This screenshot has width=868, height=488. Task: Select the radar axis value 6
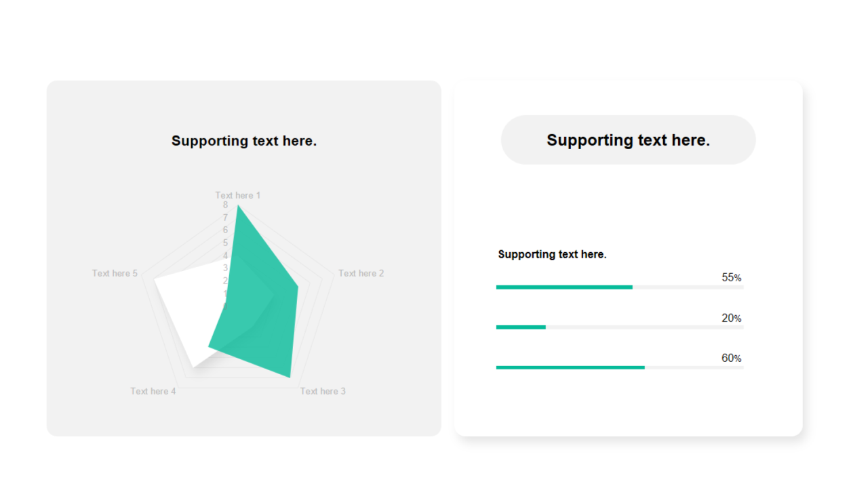(225, 230)
